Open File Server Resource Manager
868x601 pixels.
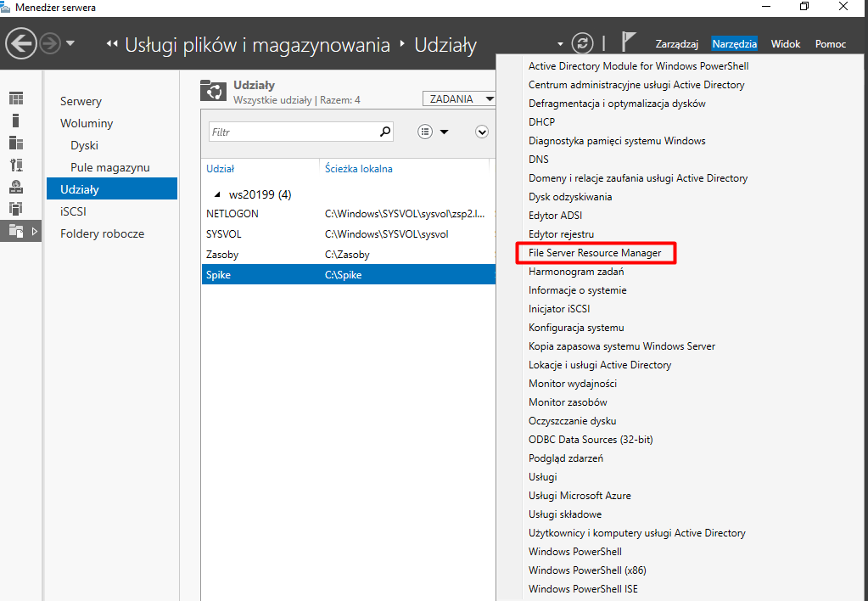tap(594, 253)
